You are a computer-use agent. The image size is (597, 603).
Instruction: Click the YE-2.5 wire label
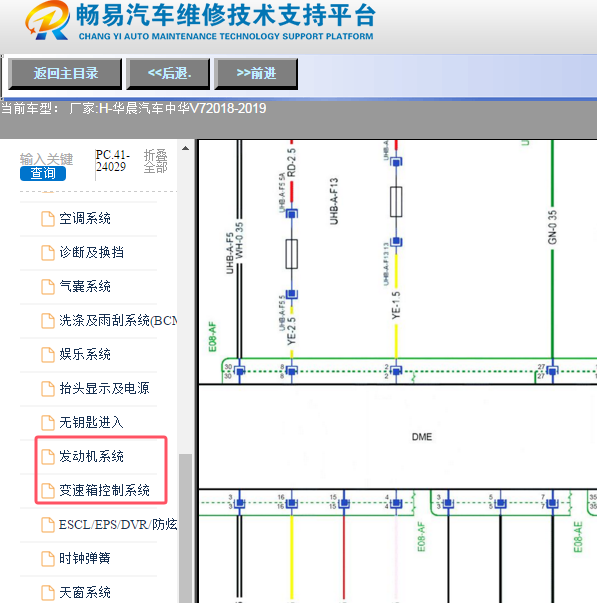[292, 331]
